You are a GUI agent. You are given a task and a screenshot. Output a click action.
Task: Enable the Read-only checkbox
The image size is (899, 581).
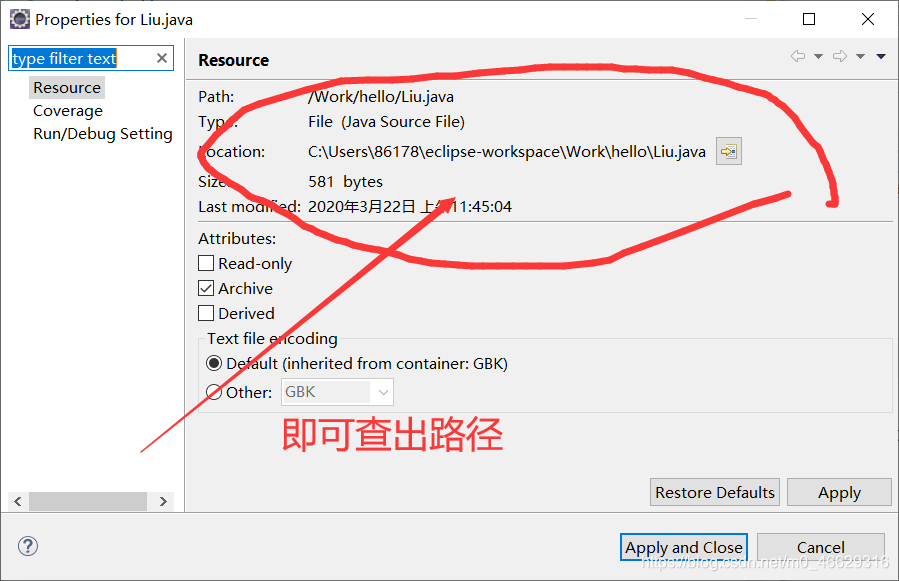click(x=206, y=263)
